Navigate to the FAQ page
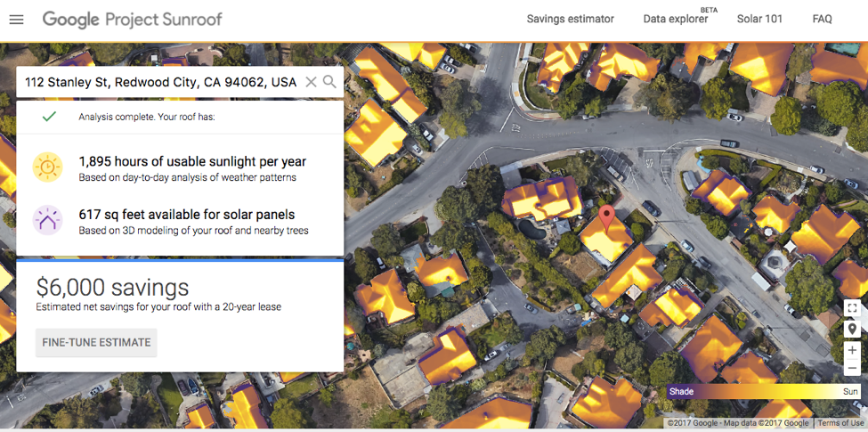This screenshot has width=868, height=432. click(822, 19)
